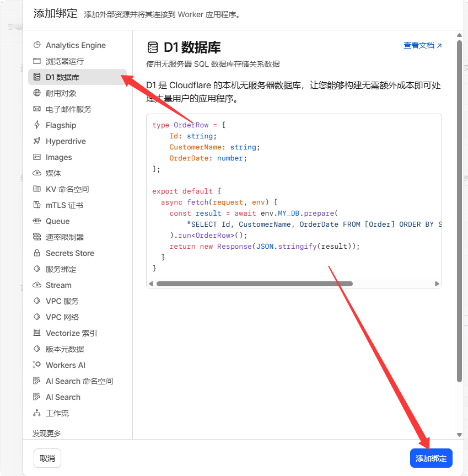The width and height of the screenshot is (468, 476).
Task: Click the Queue icon
Action: [37, 221]
